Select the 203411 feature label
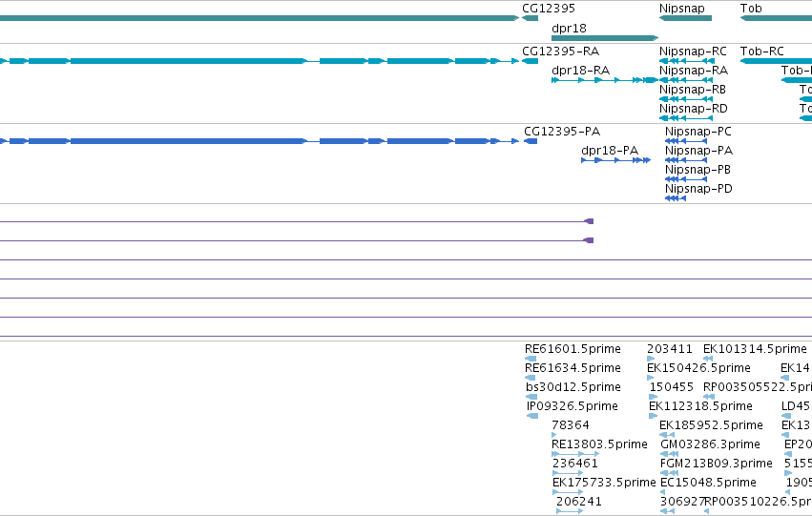Viewport: 812px width, 516px height. tap(670, 349)
